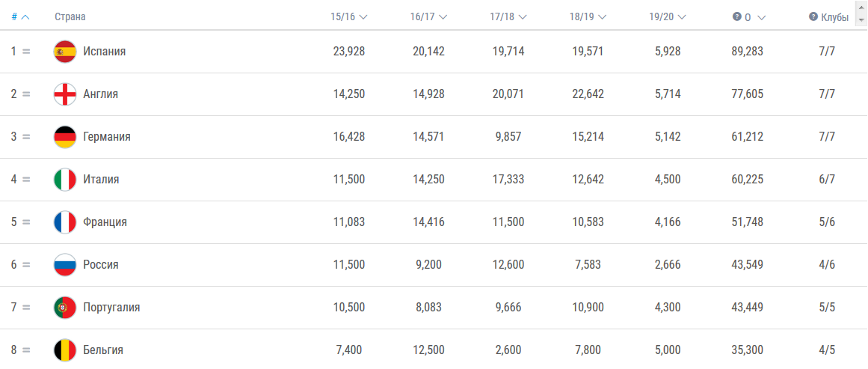Open the Испания country link
868x369 pixels.
click(104, 52)
